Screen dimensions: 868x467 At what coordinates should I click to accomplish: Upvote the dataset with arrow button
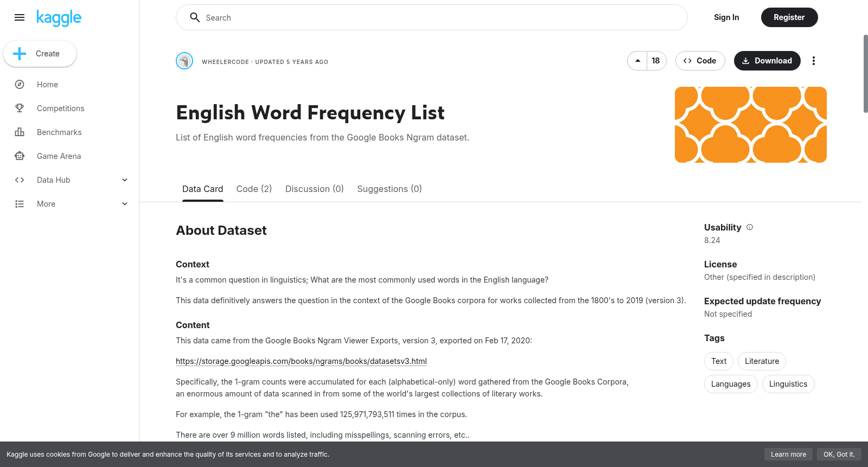click(x=637, y=61)
